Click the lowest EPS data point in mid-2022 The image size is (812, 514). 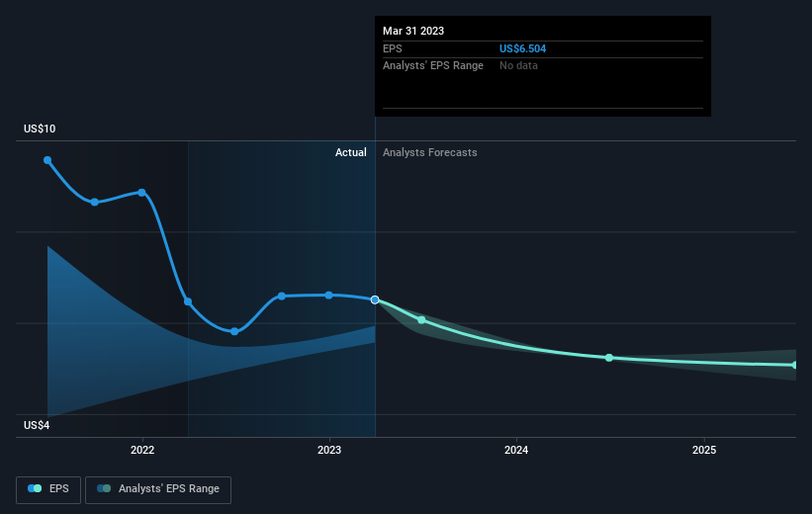[x=234, y=331]
